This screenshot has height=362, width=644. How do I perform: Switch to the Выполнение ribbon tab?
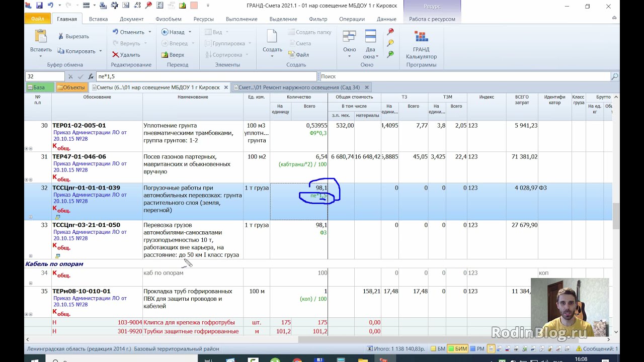(242, 19)
